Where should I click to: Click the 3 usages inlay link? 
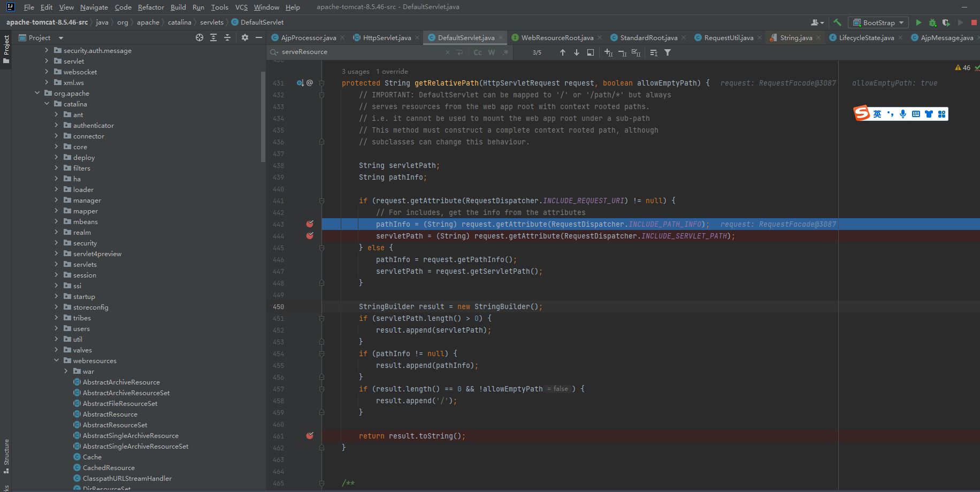(x=356, y=72)
